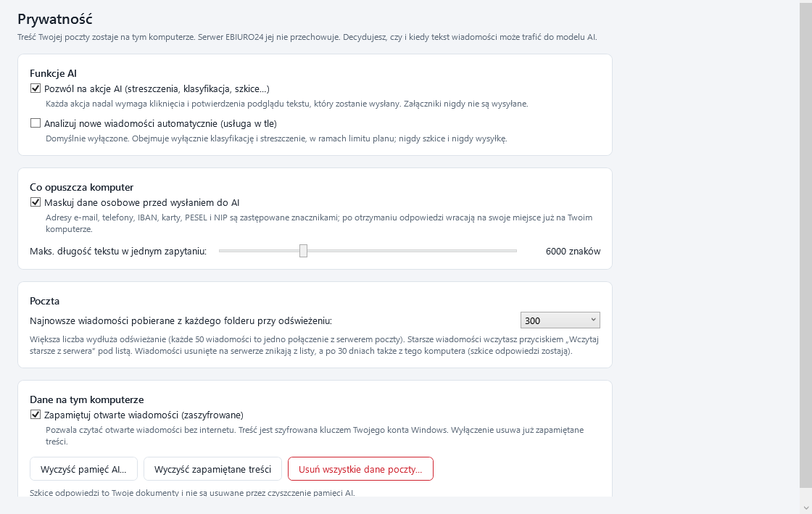
Task: Toggle "Zapamiętuj otwarte wiadomości (zaszyfrowane)" checkbox
Action: pyautogui.click(x=36, y=415)
